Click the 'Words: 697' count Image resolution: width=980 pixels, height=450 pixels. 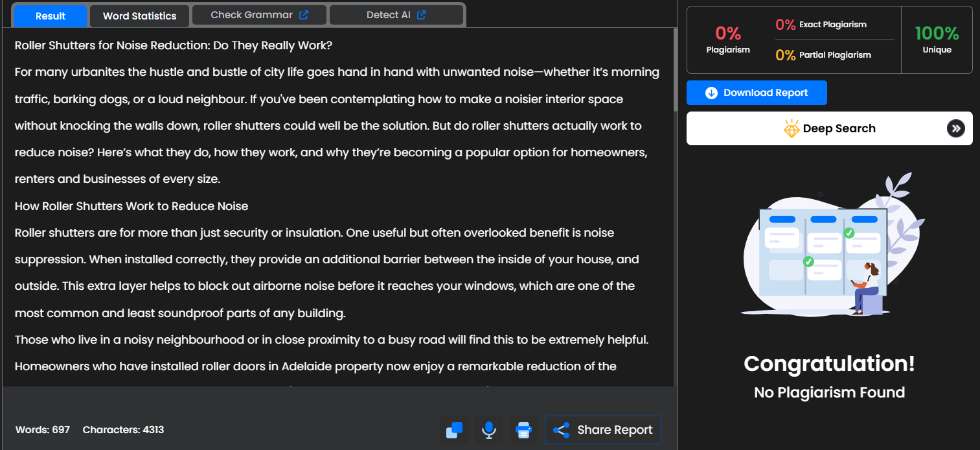43,430
